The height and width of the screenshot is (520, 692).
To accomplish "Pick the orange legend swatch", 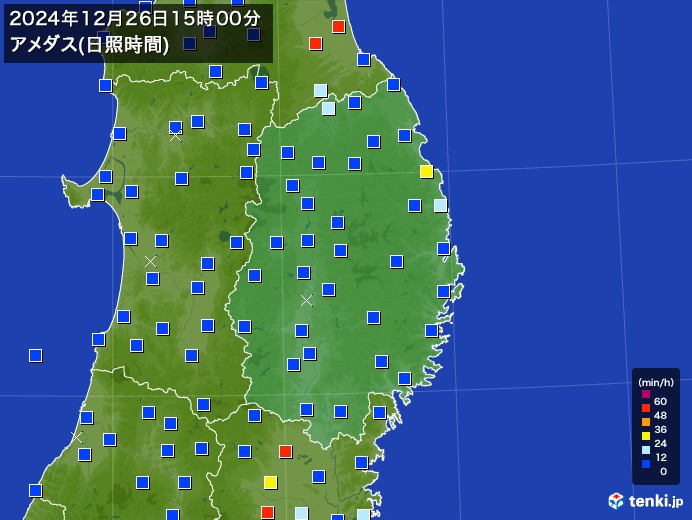I will pos(646,422).
